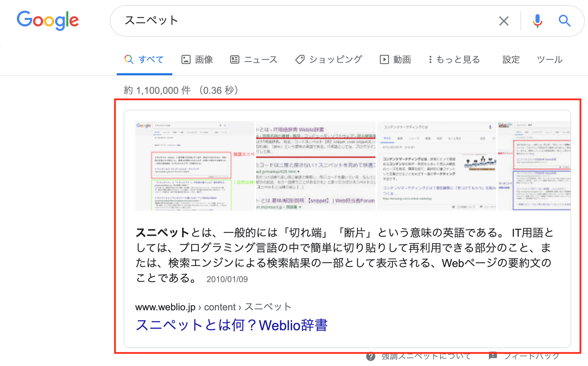Click the blue magnifier search button

pyautogui.click(x=564, y=21)
